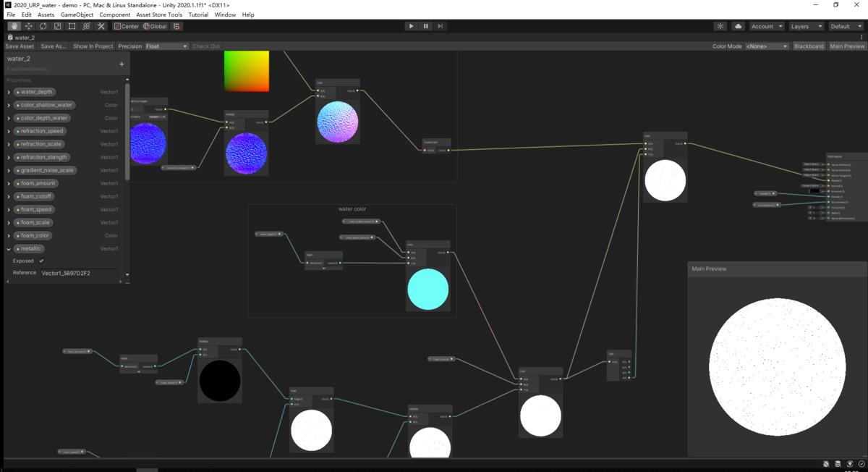The height and width of the screenshot is (472, 868).
Task: Open the Window menu
Action: click(225, 14)
